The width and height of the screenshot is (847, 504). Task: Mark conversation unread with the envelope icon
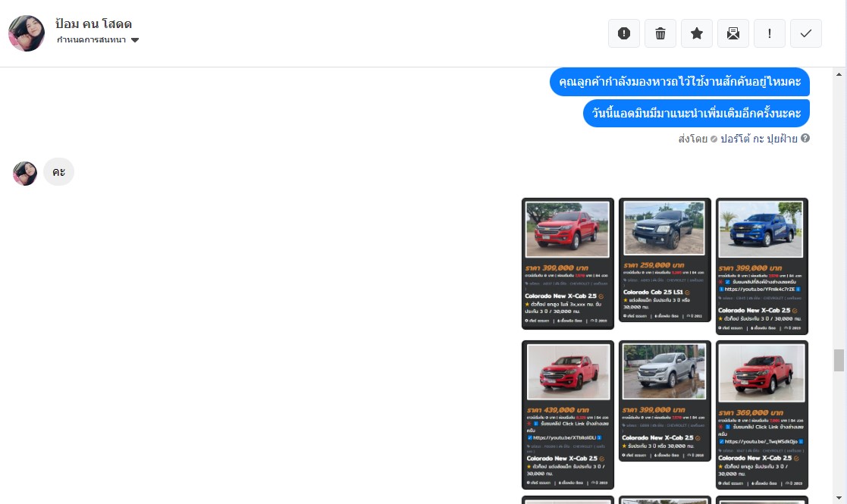(x=733, y=33)
